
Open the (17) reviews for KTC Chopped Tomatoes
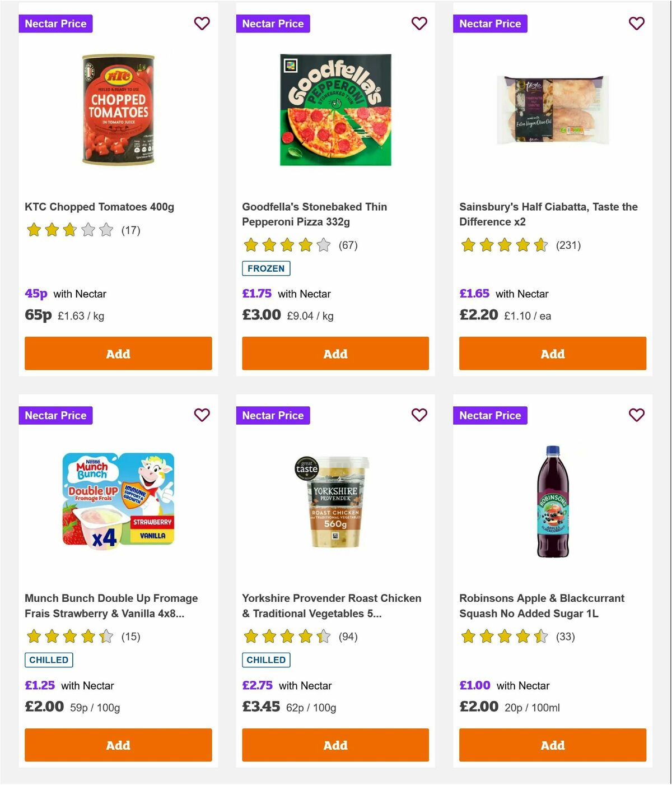click(131, 230)
